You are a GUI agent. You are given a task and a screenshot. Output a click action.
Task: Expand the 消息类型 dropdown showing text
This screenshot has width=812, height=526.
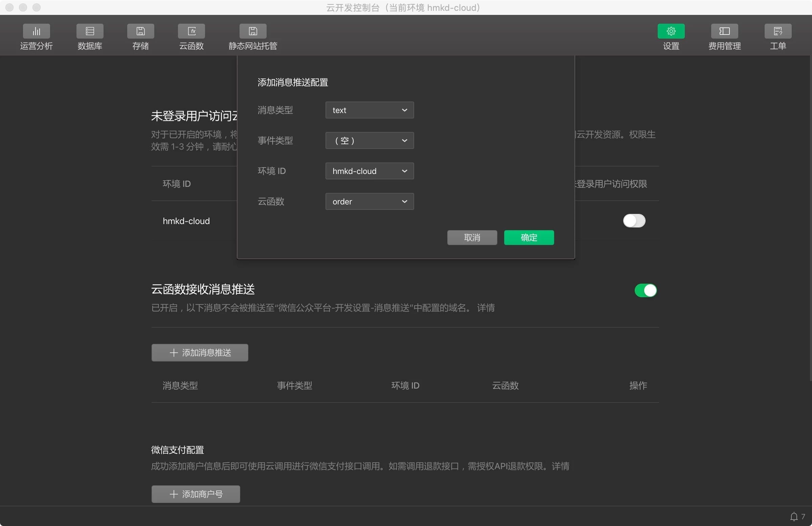[369, 110]
